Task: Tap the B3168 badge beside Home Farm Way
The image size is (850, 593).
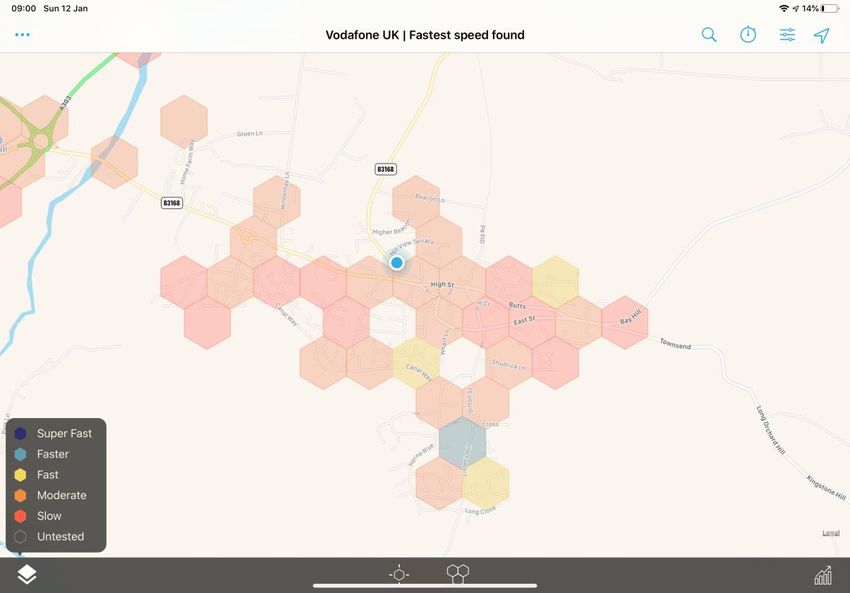Action: click(172, 203)
